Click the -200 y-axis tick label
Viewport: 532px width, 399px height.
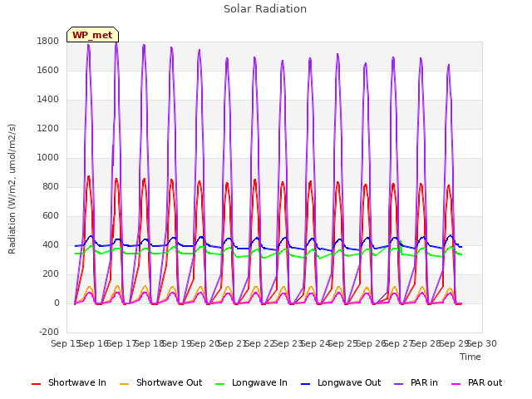[49, 332]
